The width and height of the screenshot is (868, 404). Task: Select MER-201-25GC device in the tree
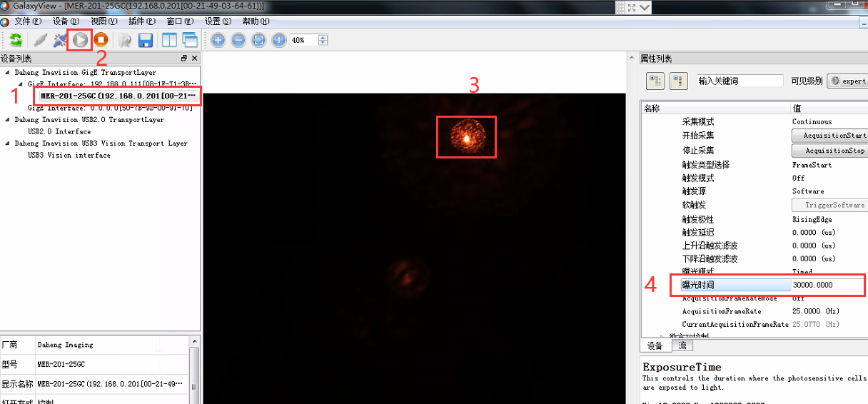(117, 96)
